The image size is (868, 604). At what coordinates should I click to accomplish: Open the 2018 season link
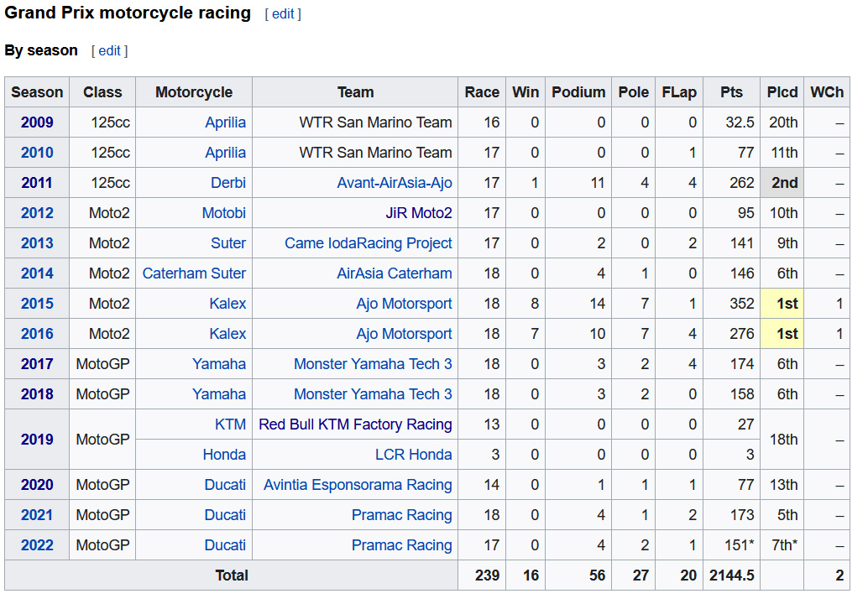pyautogui.click(x=37, y=393)
